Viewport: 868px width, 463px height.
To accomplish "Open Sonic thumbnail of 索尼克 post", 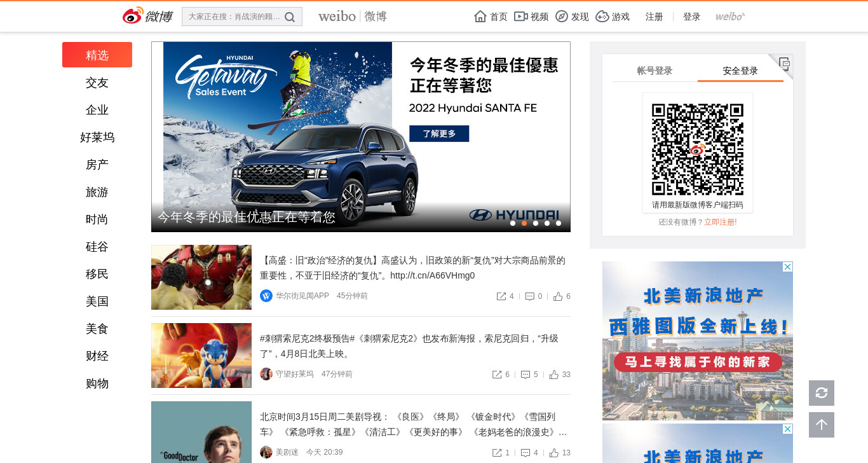I will click(x=201, y=356).
